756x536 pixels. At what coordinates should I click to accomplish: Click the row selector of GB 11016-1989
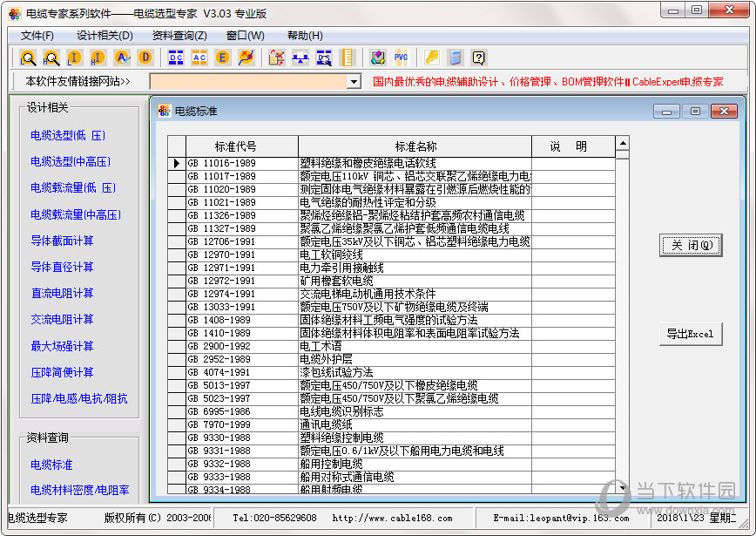click(177, 164)
